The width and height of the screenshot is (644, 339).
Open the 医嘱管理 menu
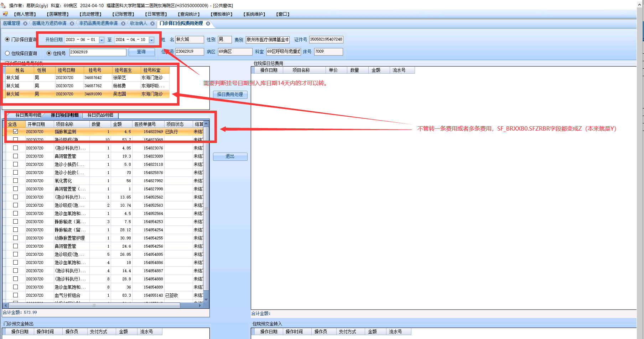(x=58, y=14)
